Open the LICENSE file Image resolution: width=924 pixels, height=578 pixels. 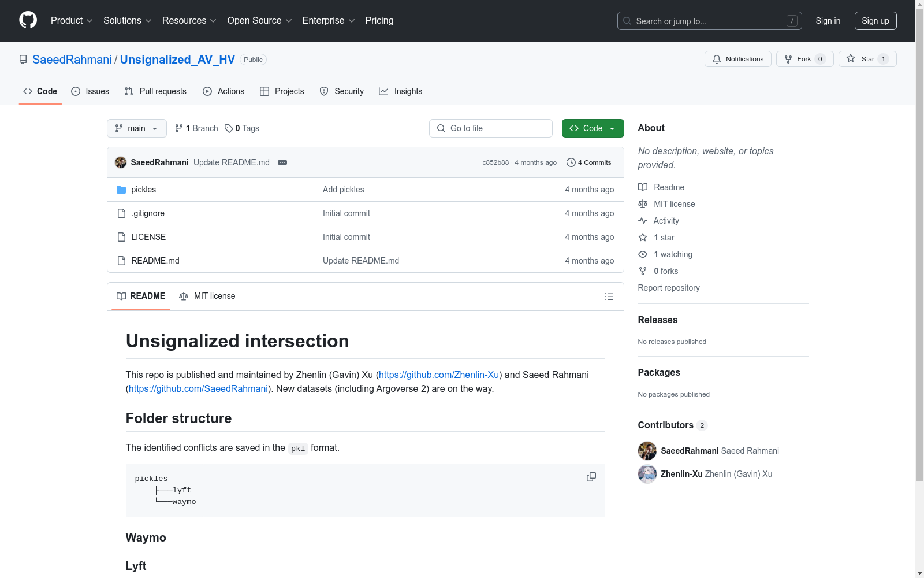148,237
